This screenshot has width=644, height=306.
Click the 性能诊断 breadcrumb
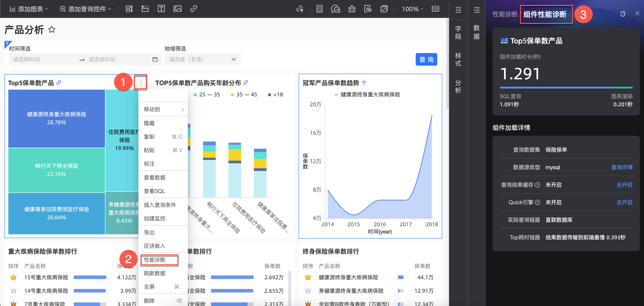(505, 14)
